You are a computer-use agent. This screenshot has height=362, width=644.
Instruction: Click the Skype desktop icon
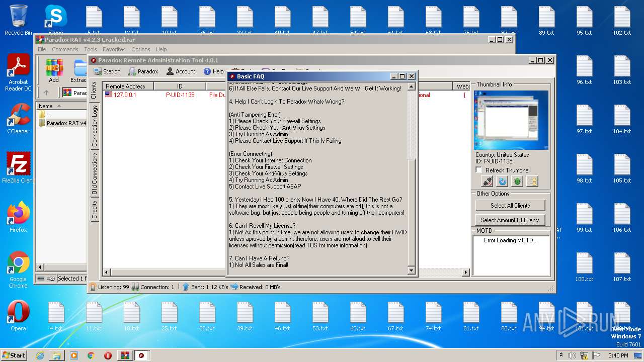pyautogui.click(x=56, y=20)
